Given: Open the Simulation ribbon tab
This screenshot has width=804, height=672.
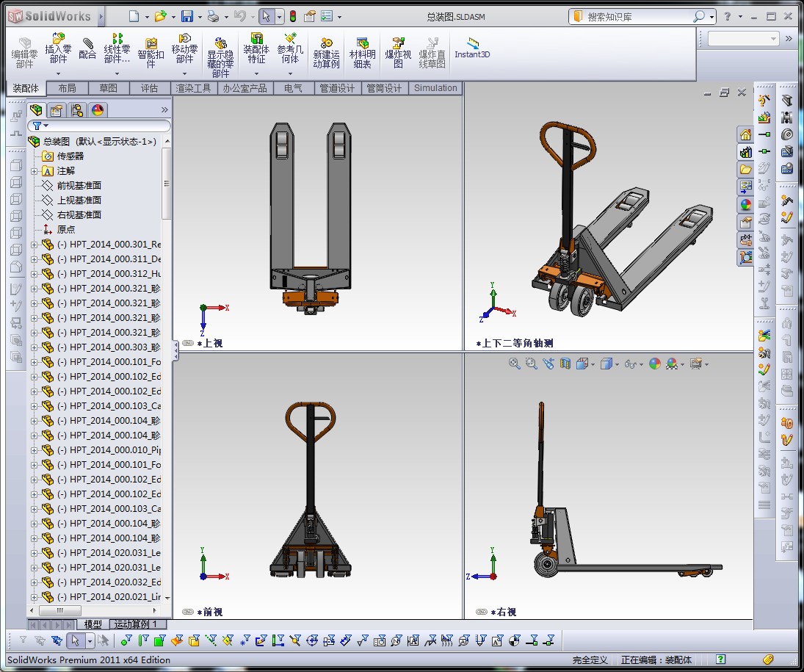Looking at the screenshot, I should pyautogui.click(x=435, y=88).
